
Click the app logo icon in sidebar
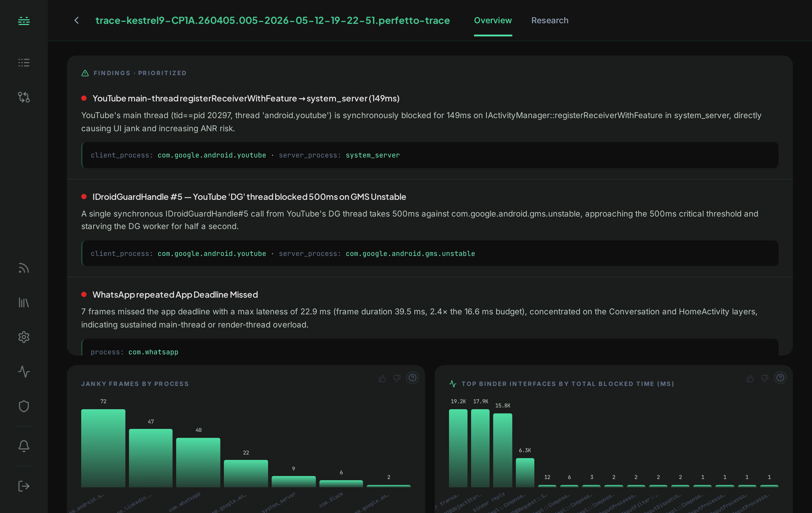point(24,21)
